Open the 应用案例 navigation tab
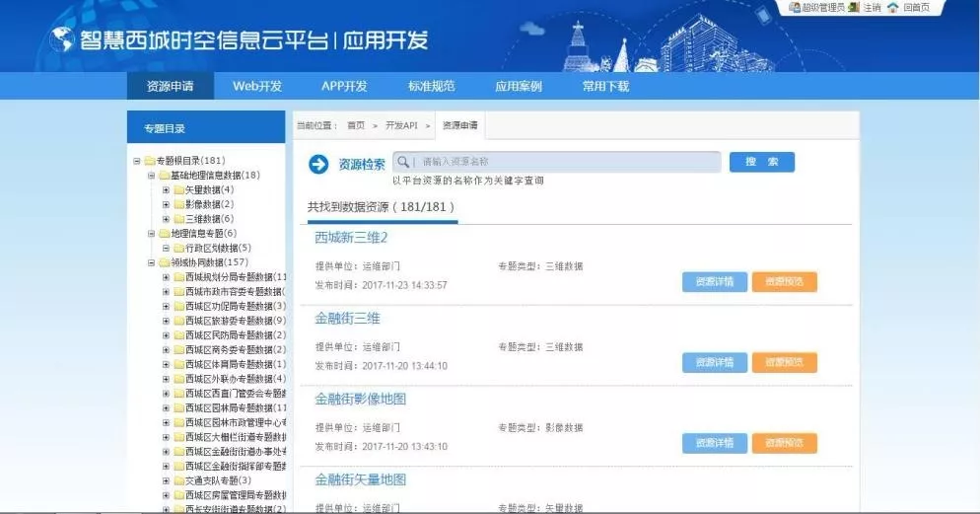 coord(519,86)
